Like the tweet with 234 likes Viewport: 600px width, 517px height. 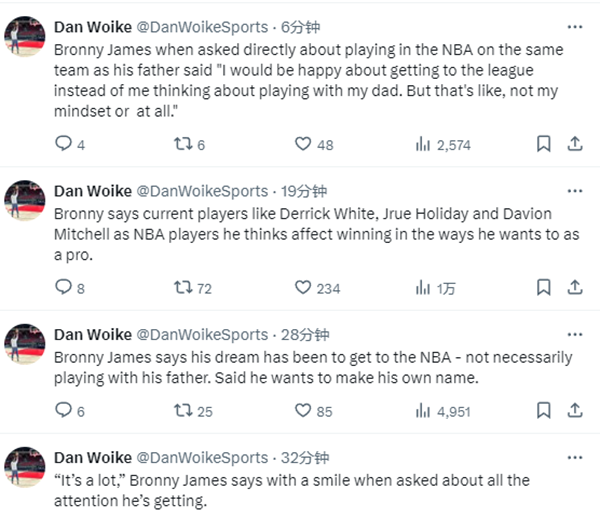point(304,288)
